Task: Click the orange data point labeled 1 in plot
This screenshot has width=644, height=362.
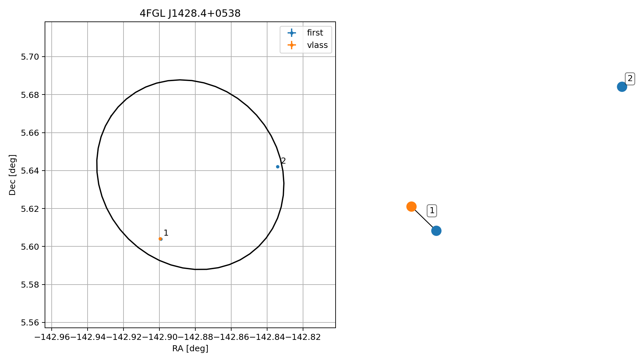Action: [160, 239]
